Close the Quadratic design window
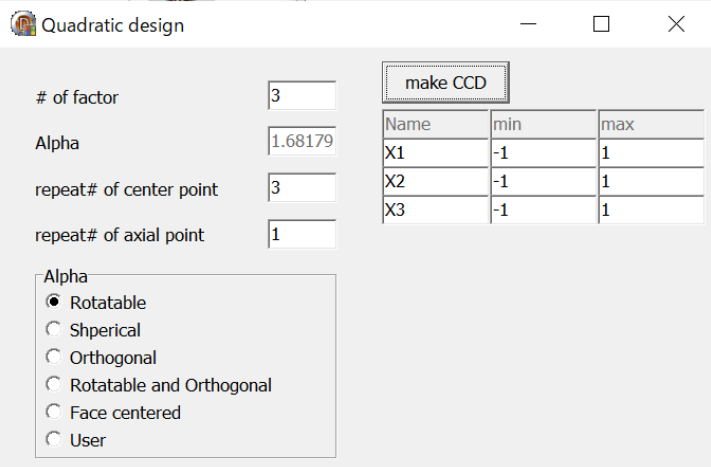 pyautogui.click(x=676, y=24)
